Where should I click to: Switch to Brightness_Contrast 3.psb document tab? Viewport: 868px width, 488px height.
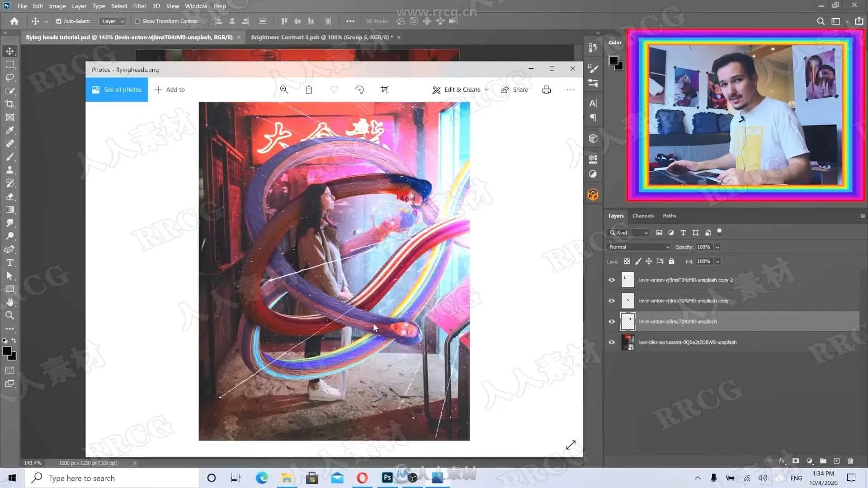[322, 37]
